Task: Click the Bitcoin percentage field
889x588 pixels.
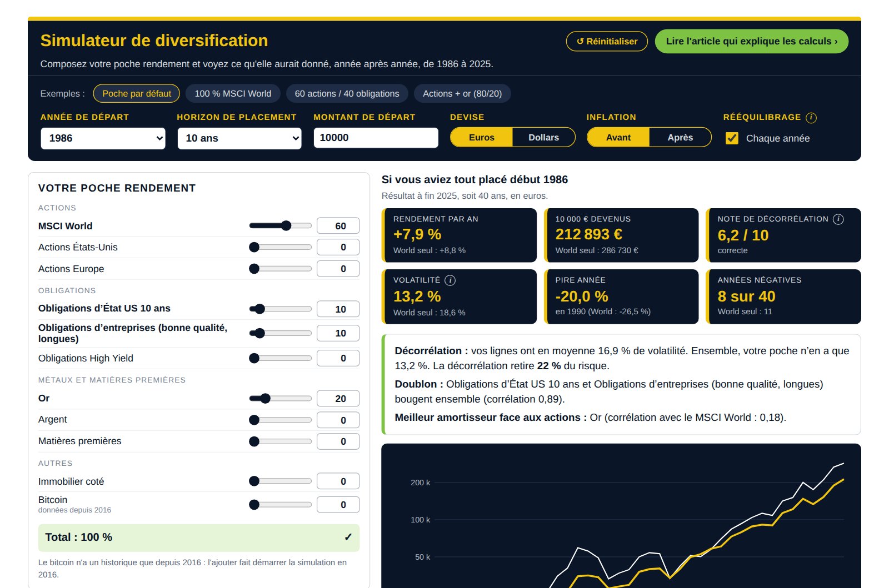Action: tap(338, 505)
